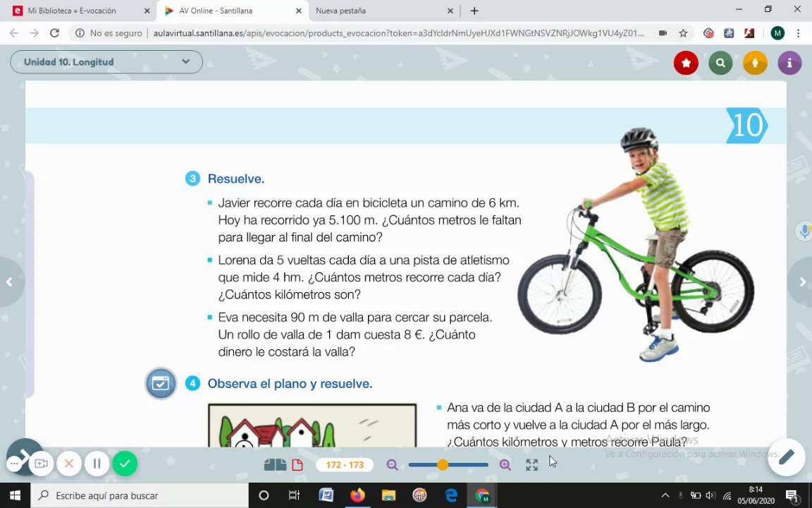Click the Observa el plano y resuelve heading
The image size is (812, 508).
point(290,384)
